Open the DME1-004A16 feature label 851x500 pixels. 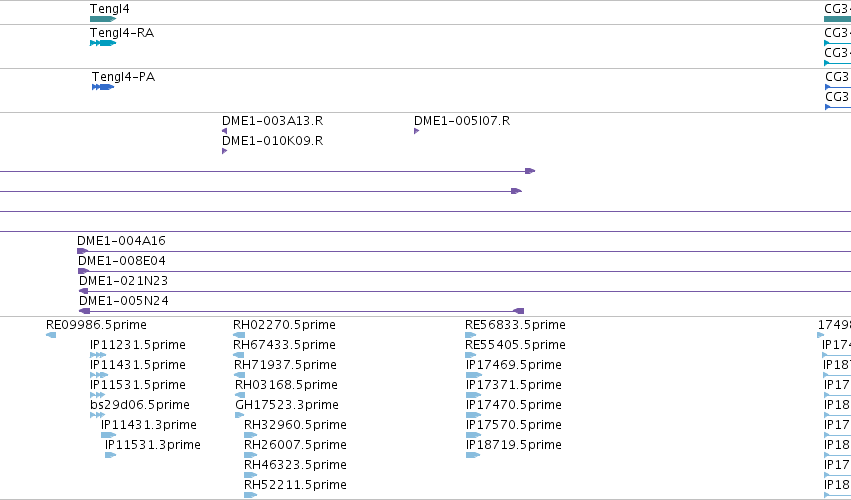(121, 240)
